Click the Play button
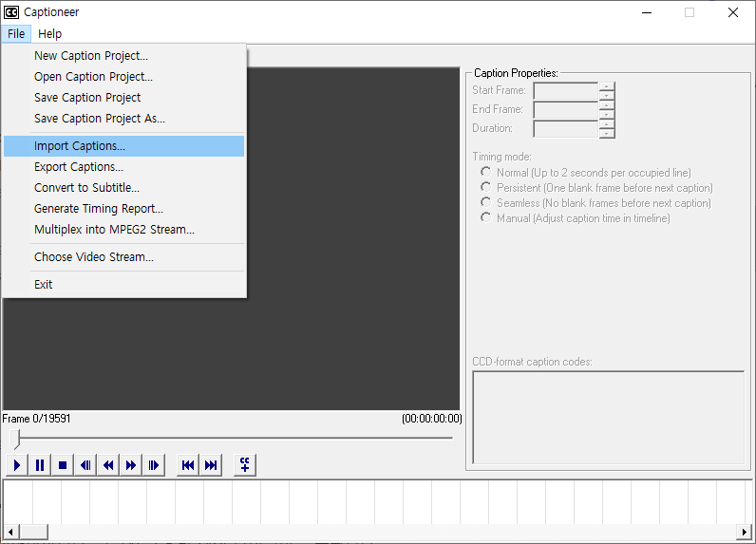Image resolution: width=756 pixels, height=544 pixels. tap(17, 465)
